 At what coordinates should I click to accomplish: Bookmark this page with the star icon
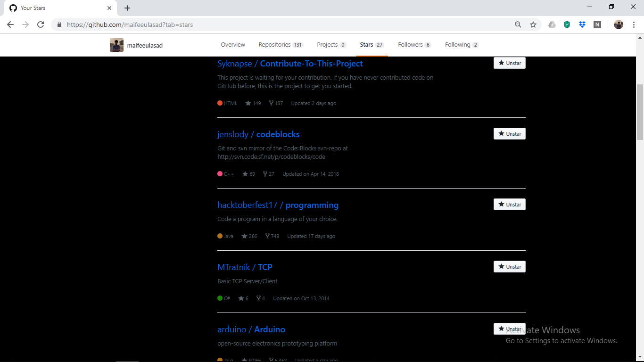click(x=533, y=25)
